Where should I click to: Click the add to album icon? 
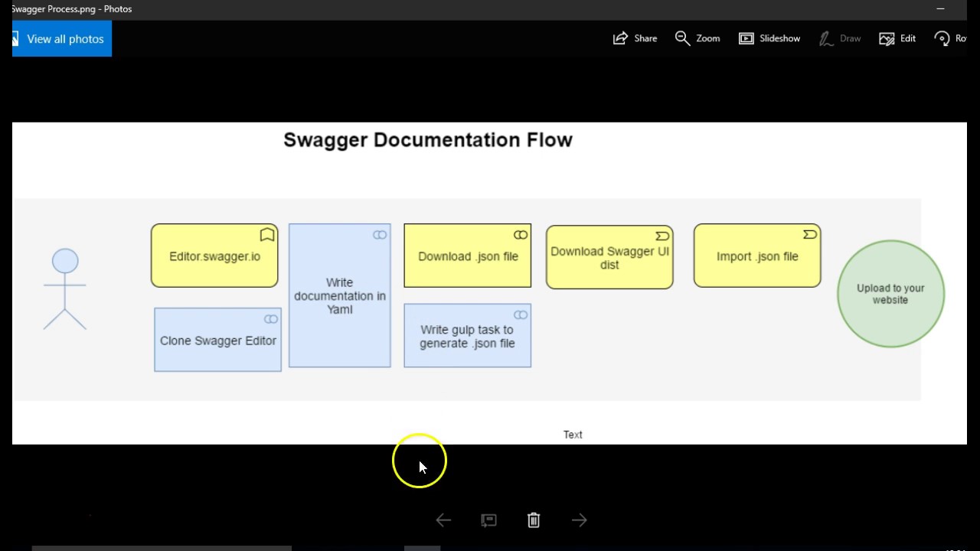pyautogui.click(x=488, y=520)
